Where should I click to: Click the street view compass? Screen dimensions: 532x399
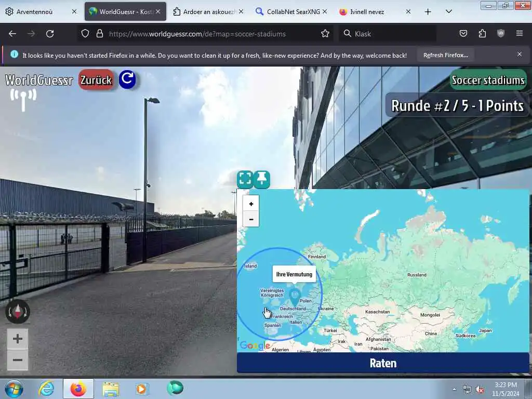pyautogui.click(x=18, y=312)
